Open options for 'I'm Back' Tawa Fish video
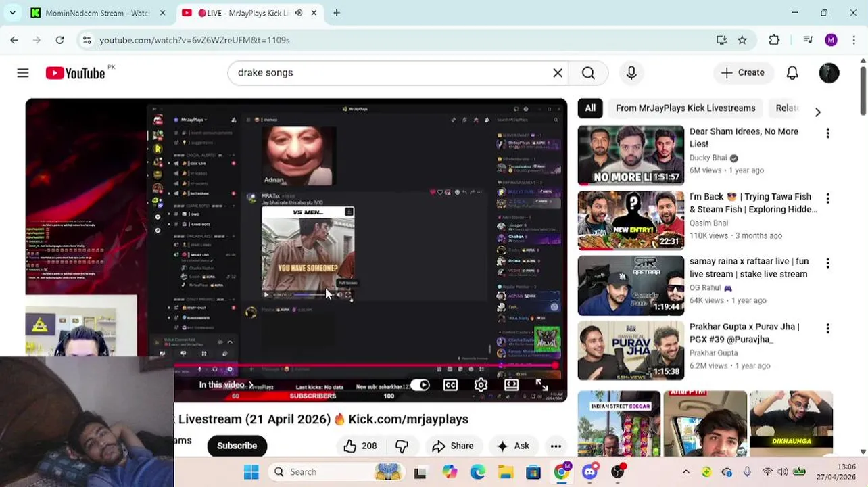 coord(827,198)
